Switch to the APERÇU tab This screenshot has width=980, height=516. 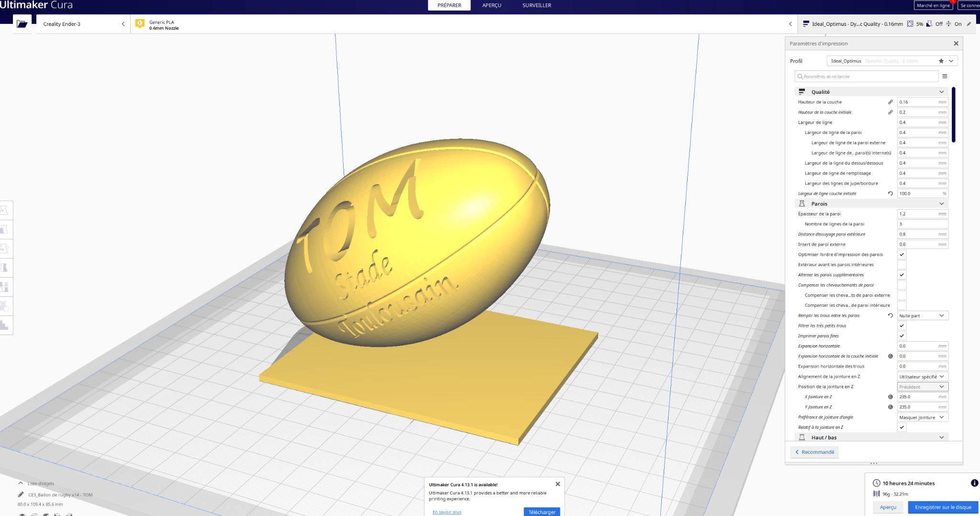tap(491, 5)
